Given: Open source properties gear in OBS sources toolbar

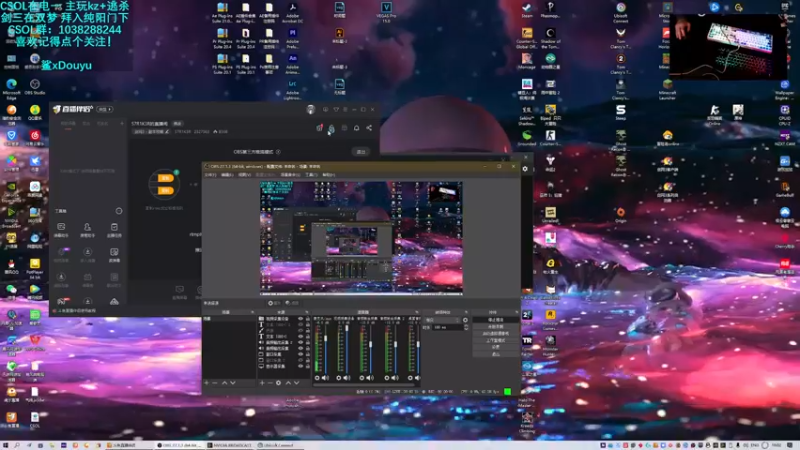Looking at the screenshot, I should [x=278, y=383].
